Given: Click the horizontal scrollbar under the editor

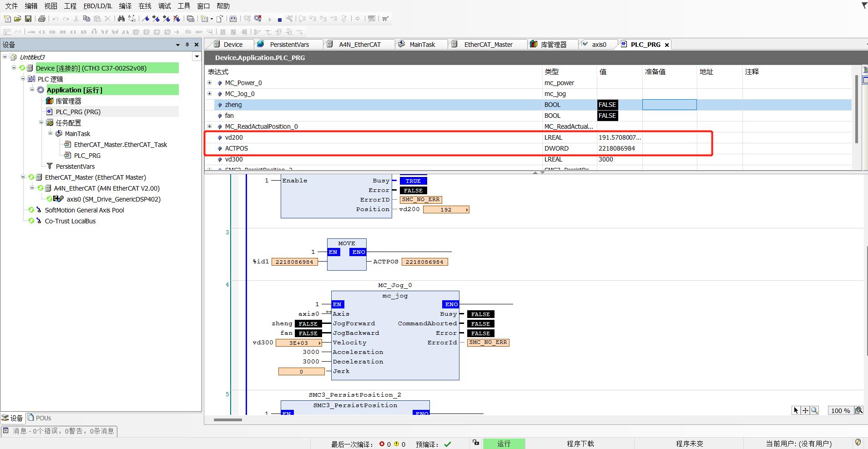Looking at the screenshot, I should coord(228,419).
